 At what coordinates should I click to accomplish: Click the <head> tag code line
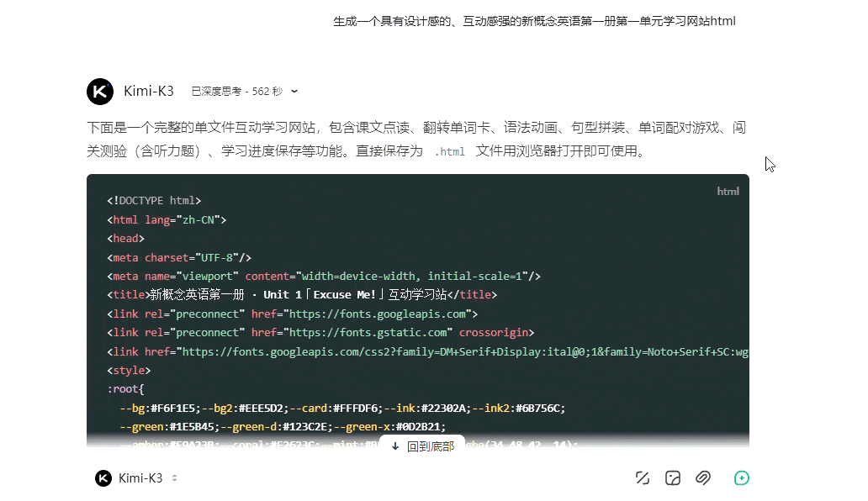point(125,239)
